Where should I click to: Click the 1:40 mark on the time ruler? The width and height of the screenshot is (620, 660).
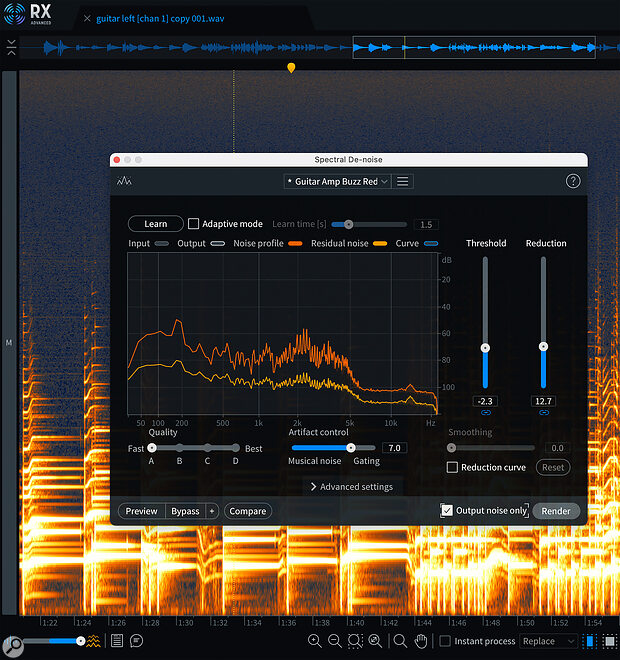356,623
